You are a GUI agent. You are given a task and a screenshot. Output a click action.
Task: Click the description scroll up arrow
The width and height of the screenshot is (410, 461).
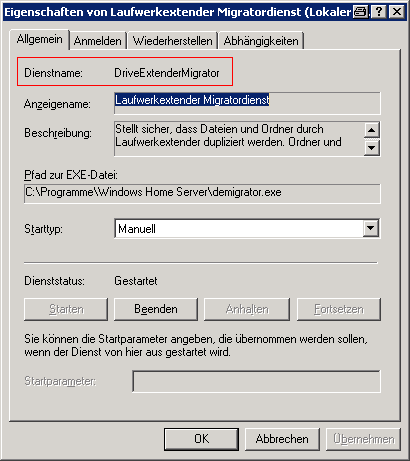click(x=372, y=130)
